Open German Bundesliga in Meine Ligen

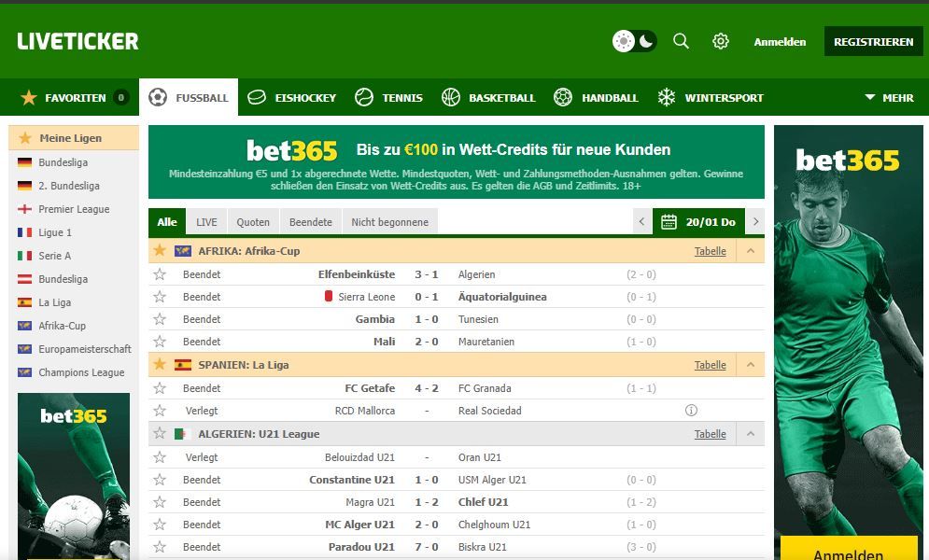[63, 162]
